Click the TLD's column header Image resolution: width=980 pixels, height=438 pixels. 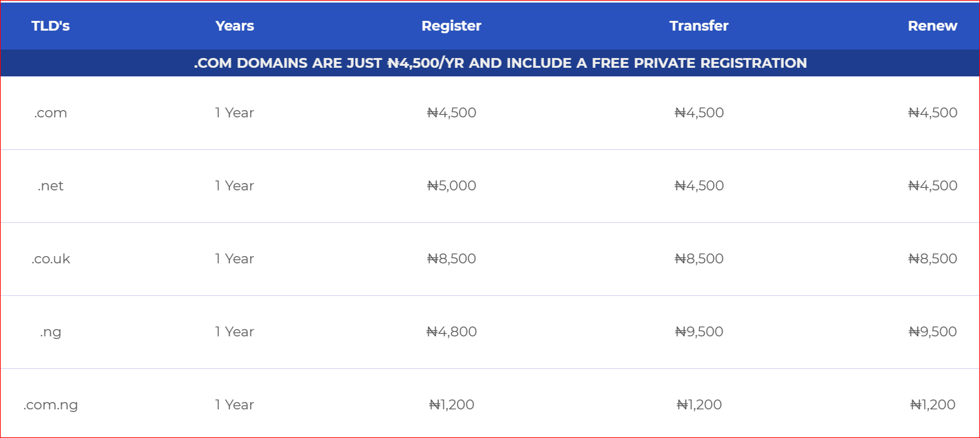(x=50, y=26)
